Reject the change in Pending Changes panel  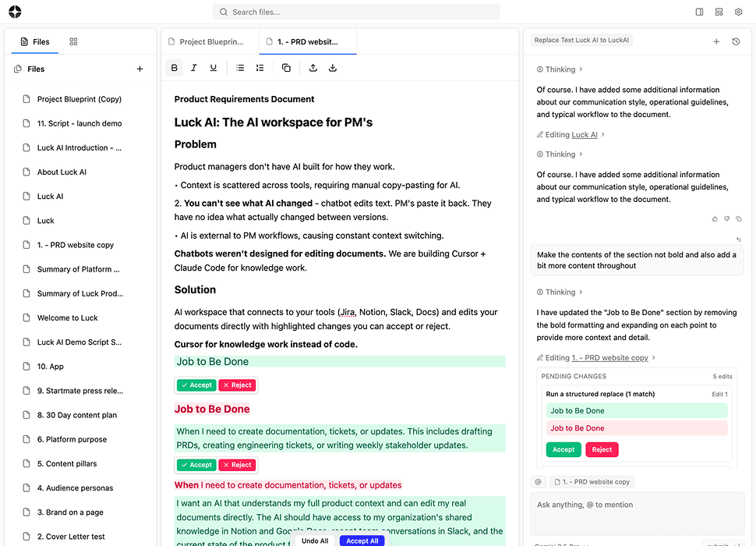(x=602, y=449)
